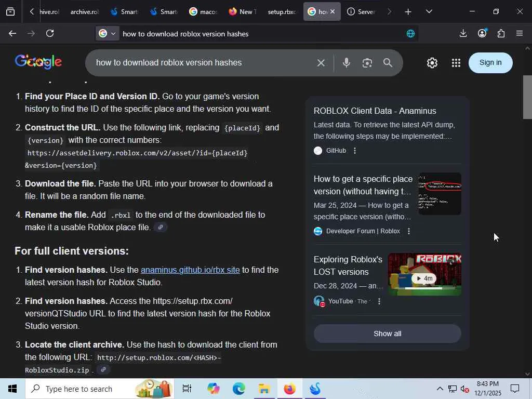This screenshot has height=399, width=532.
Task: Open options for the YouTube result
Action: coord(379,301)
